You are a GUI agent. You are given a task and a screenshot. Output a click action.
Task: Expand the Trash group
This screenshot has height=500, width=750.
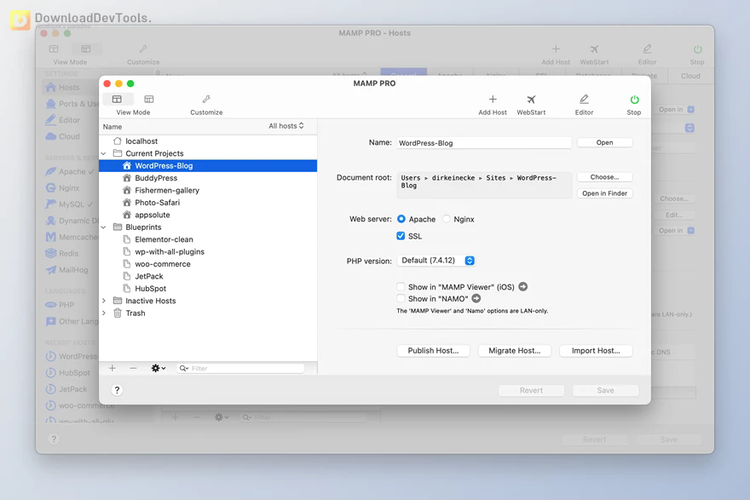104,313
